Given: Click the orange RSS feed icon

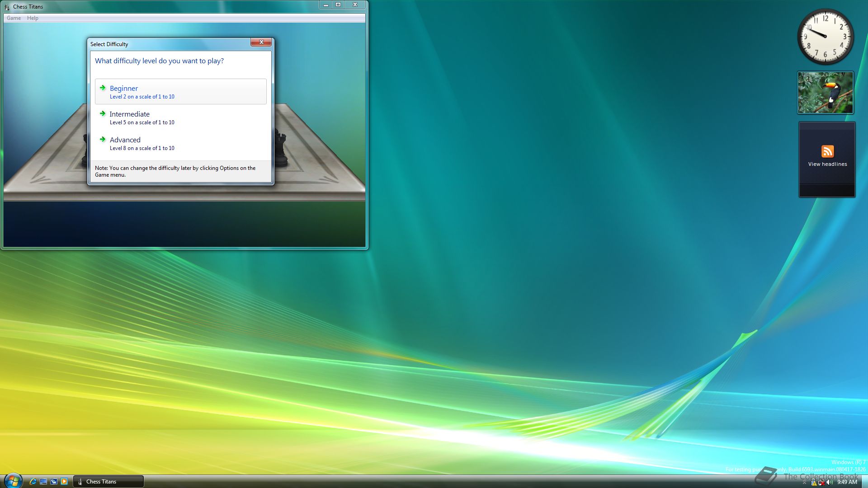Looking at the screenshot, I should click(827, 151).
